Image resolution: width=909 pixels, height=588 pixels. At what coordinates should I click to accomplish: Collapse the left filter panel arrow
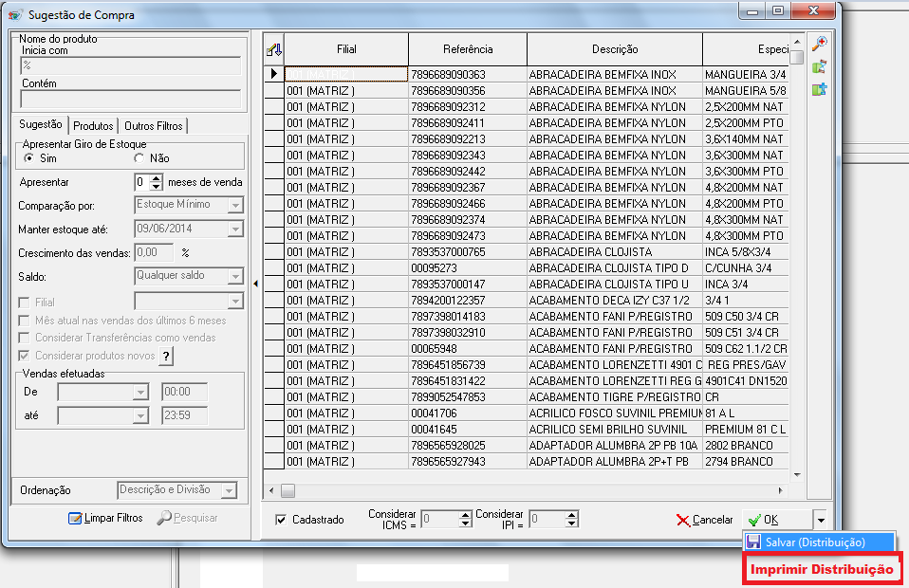pos(255,284)
